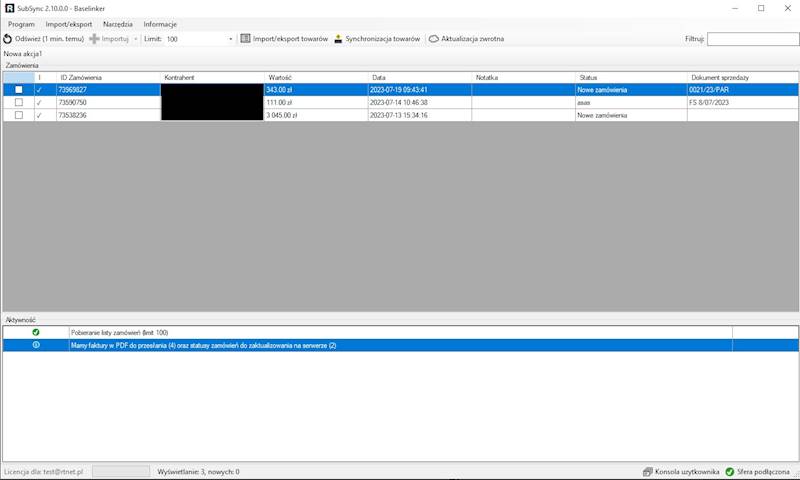Viewport: 800px width, 480px height.
Task: Click info icon beside Mamy faktury w PDF
Action: click(36, 345)
